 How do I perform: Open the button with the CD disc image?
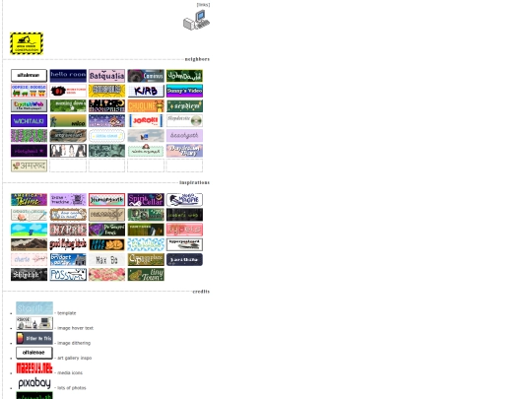coord(184,120)
